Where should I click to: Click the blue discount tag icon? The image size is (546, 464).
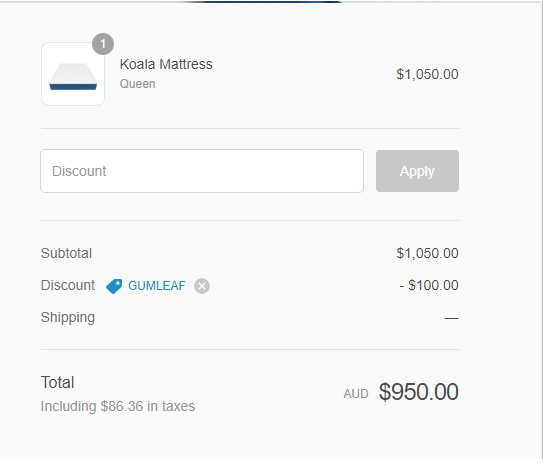114,286
